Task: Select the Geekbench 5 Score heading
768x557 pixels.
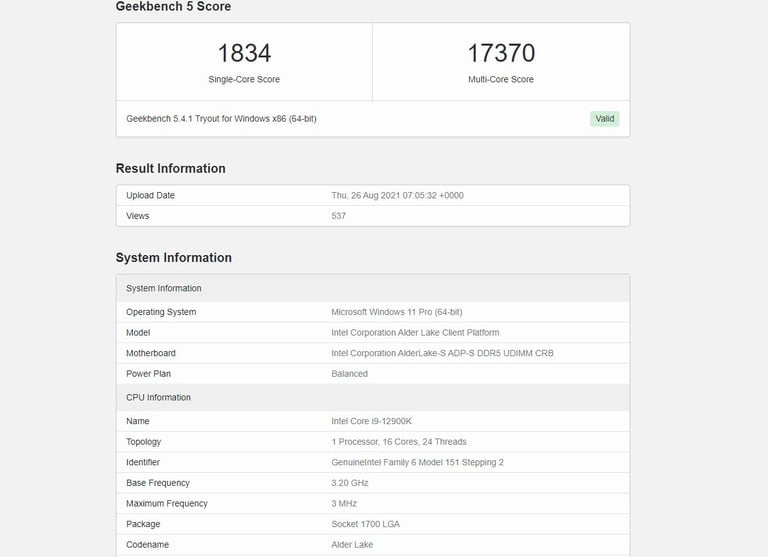Action: point(173,7)
